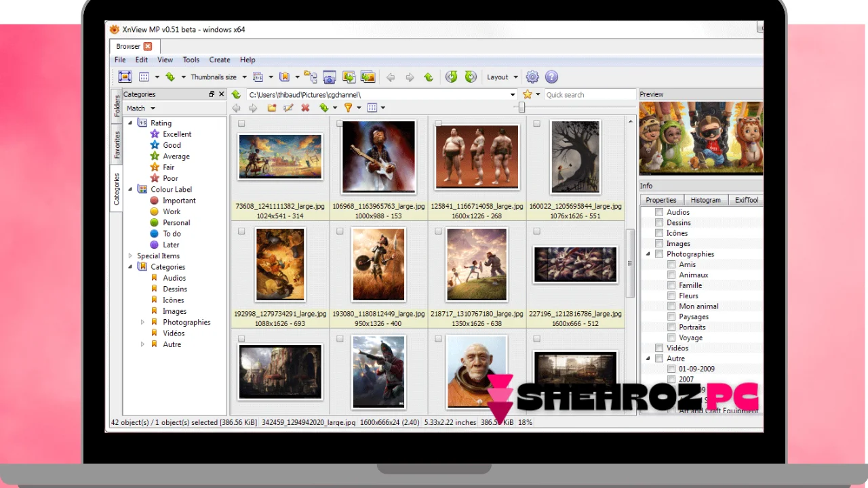Click the category bookmark icon in toolbar
The width and height of the screenshot is (868, 488).
coord(285,77)
